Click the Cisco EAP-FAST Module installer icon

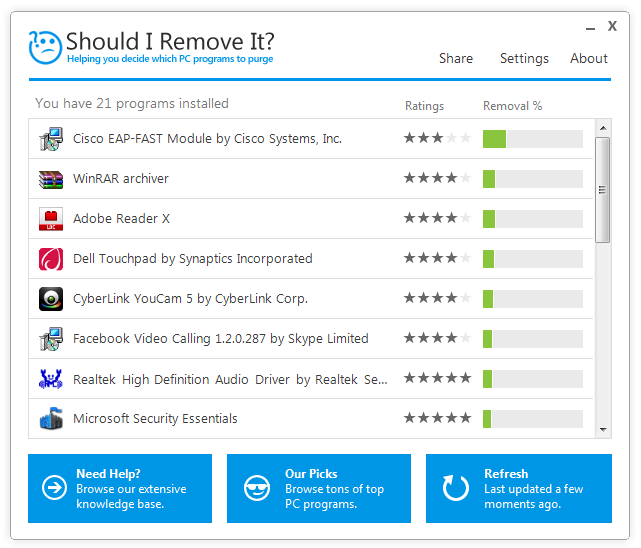coord(51,139)
